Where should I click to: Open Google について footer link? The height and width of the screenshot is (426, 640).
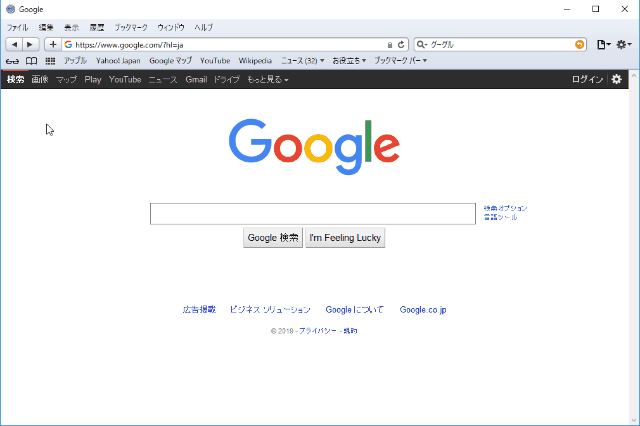pyautogui.click(x=354, y=310)
